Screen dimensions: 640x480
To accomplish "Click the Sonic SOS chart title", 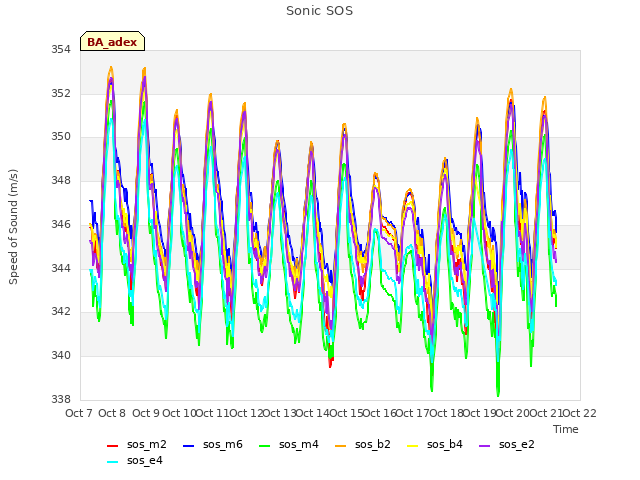I will coord(319,11).
